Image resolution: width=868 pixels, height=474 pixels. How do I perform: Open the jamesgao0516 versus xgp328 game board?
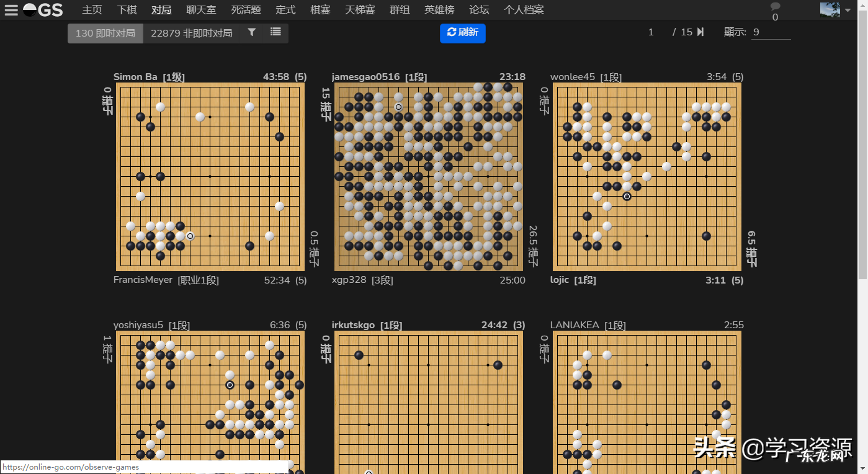tap(429, 177)
